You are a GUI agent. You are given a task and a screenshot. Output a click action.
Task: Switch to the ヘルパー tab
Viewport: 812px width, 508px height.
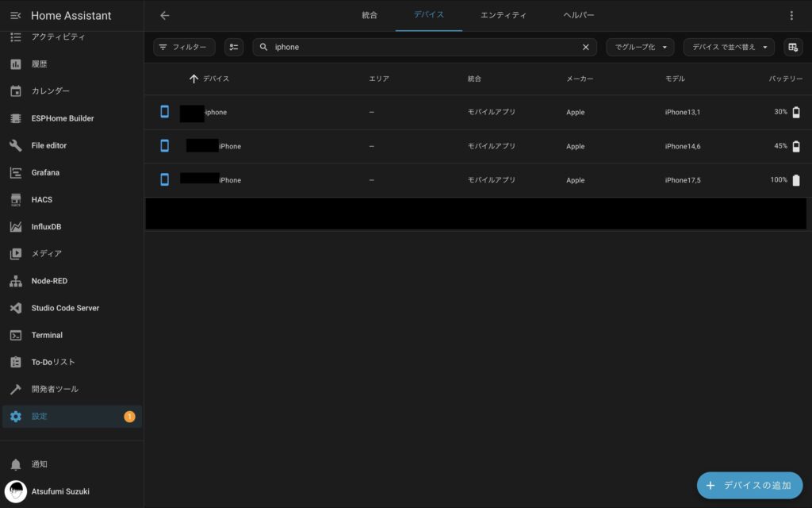coord(579,16)
